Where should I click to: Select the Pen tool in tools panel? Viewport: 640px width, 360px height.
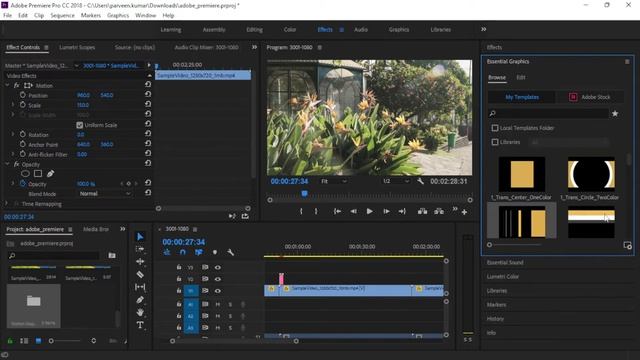(x=140, y=300)
